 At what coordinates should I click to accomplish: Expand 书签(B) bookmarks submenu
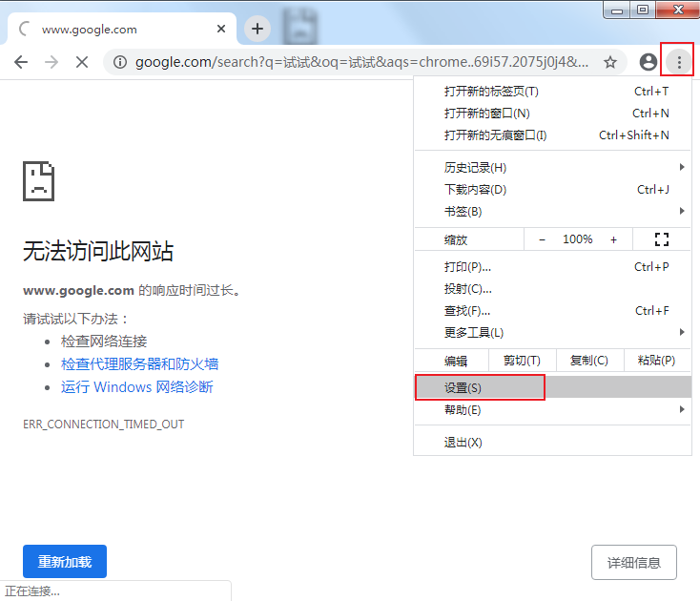click(553, 212)
